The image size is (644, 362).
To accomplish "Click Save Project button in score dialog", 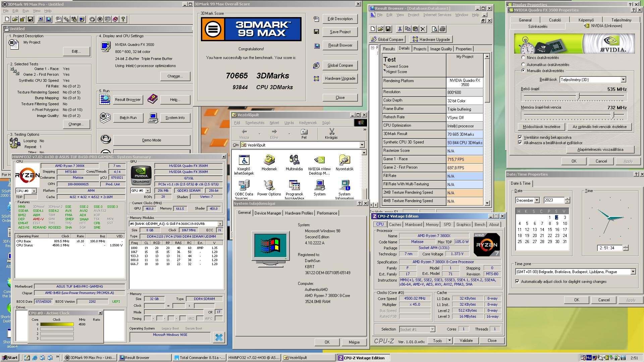I will click(x=340, y=32).
